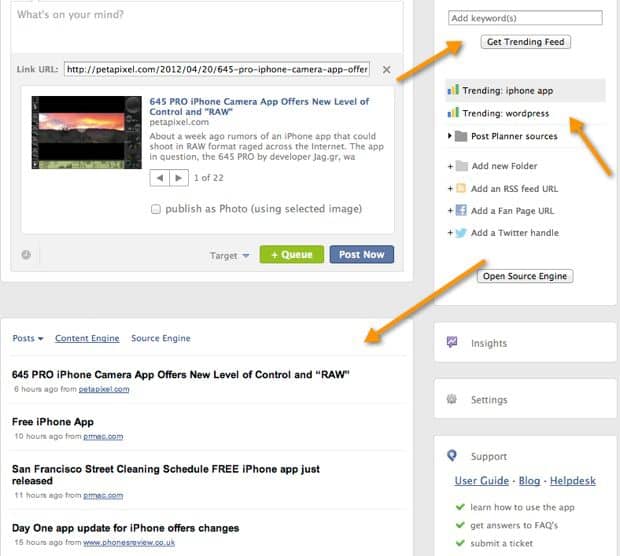This screenshot has width=620, height=556.
Task: Click the submit a ticket checkmark
Action: pos(460,543)
